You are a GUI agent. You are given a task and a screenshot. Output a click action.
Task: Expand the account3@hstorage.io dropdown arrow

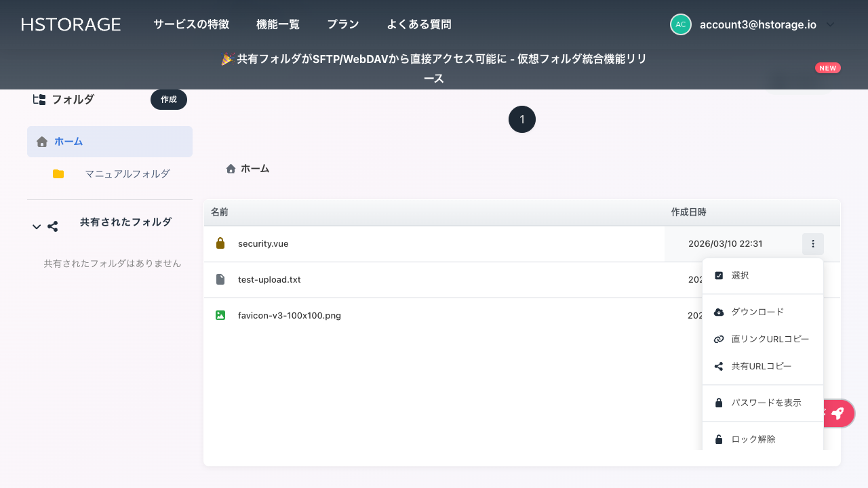pos(831,24)
